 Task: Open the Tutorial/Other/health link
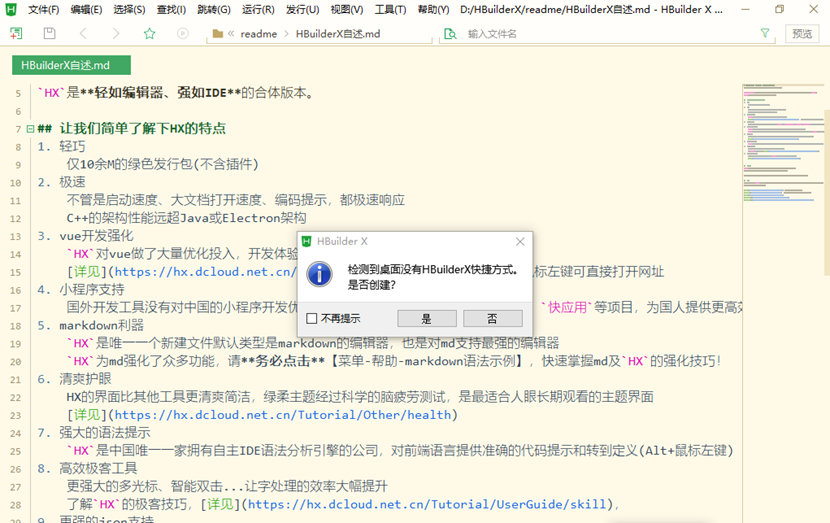[283, 414]
